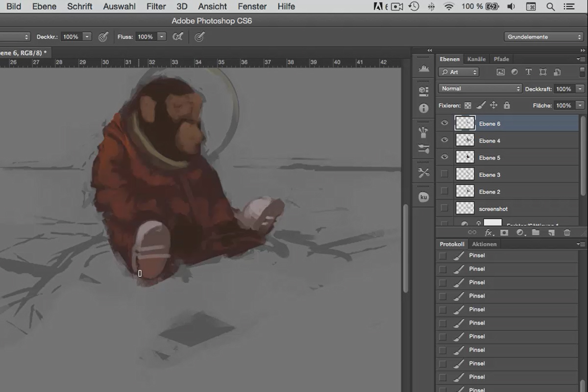Viewport: 588px width, 392px height.
Task: Add layer mask via mask icon
Action: (504, 233)
